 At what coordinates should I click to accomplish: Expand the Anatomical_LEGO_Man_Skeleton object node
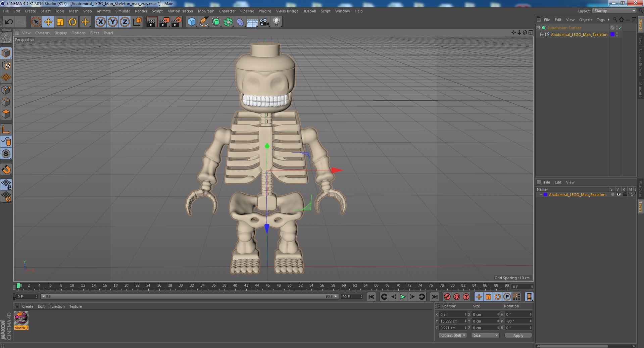tap(542, 35)
